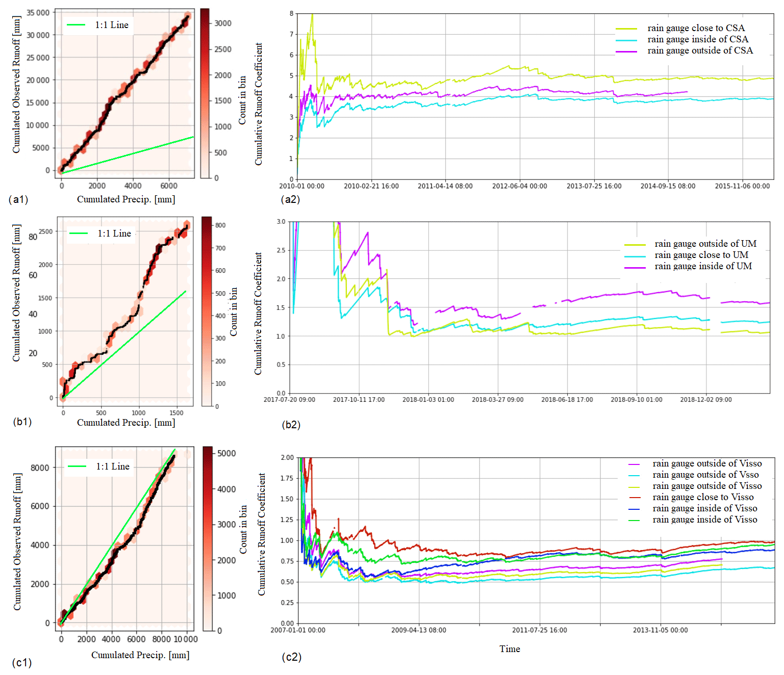The width and height of the screenshot is (784, 675).
Task: Click the panel a1 'Count in bin' colorbar
Action: point(205,93)
